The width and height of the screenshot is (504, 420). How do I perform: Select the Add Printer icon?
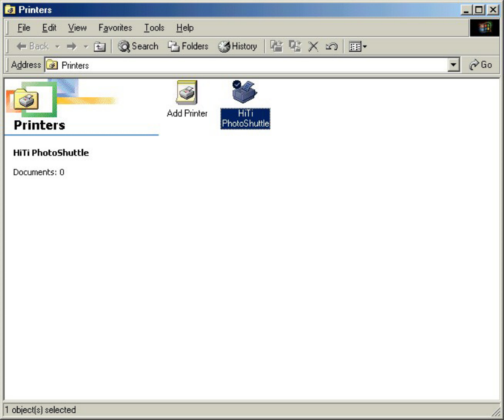click(187, 93)
